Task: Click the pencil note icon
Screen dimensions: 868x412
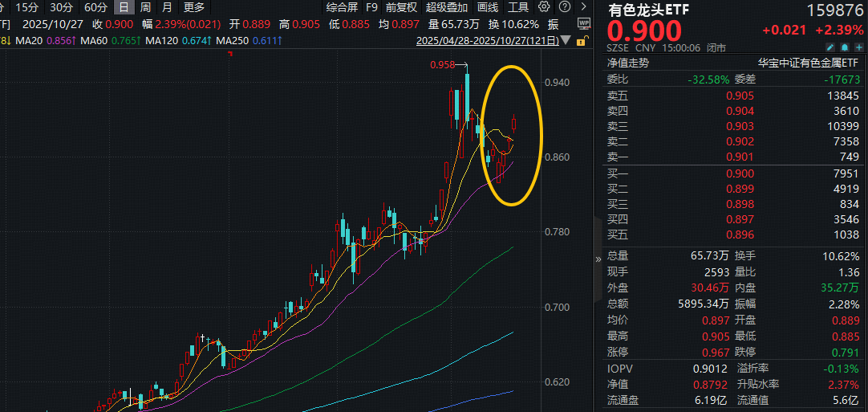Action: pos(830,47)
